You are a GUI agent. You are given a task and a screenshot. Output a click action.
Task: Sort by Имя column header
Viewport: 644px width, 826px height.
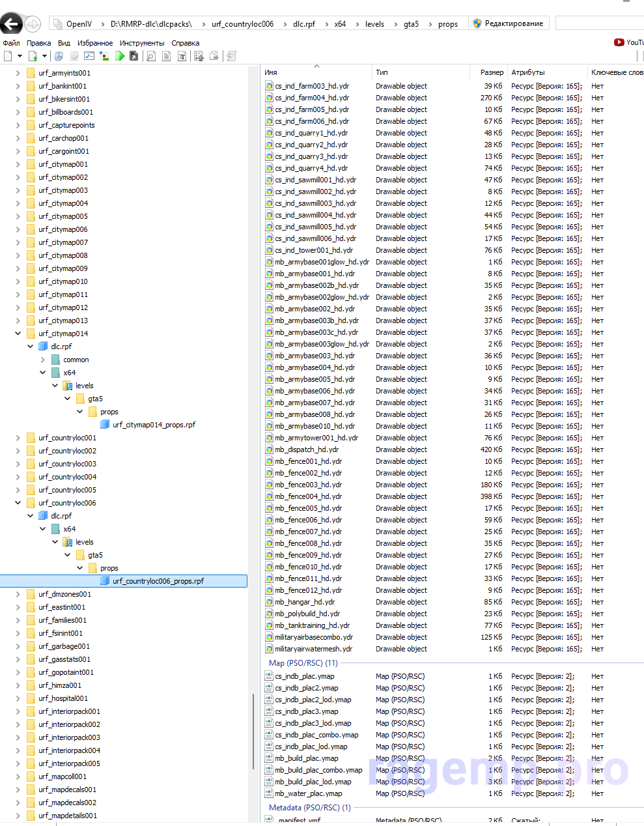point(316,72)
